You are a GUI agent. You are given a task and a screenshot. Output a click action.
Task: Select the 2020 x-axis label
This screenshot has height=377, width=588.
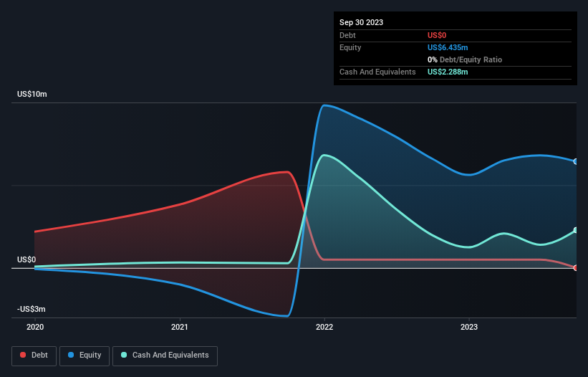click(x=35, y=327)
